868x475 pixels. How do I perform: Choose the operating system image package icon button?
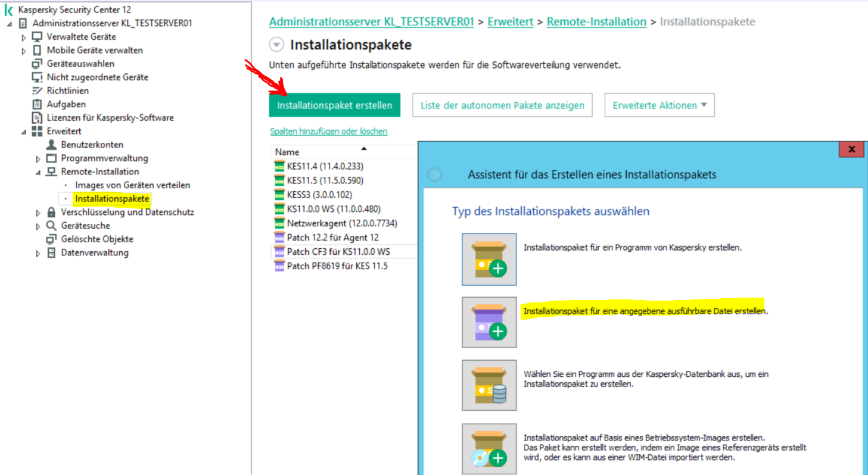pyautogui.click(x=489, y=448)
